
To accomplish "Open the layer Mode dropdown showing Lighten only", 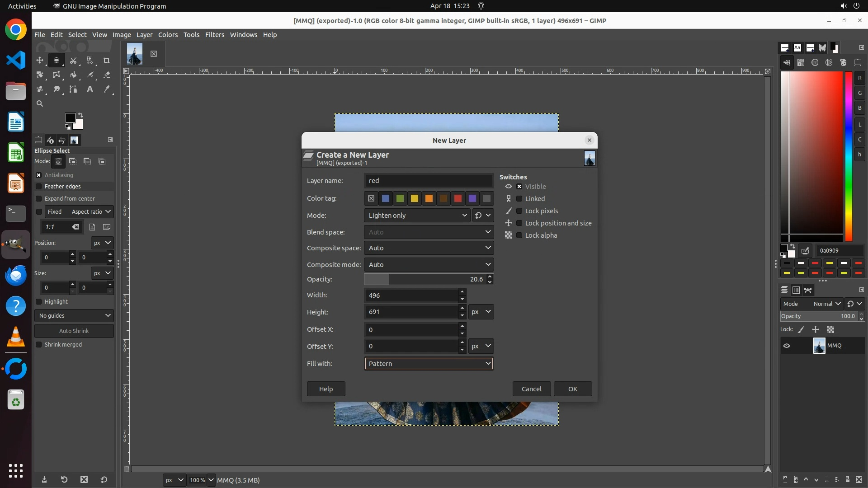I will pyautogui.click(x=417, y=216).
